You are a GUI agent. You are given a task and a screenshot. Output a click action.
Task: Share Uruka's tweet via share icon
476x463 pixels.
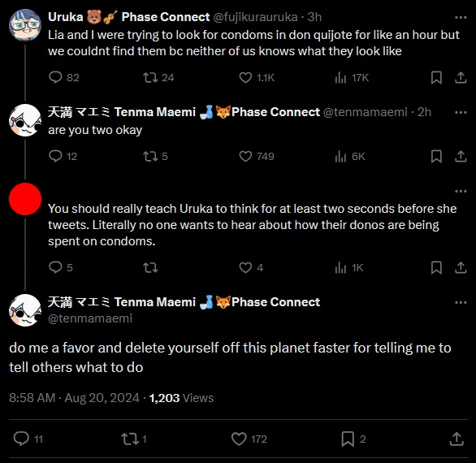(461, 78)
